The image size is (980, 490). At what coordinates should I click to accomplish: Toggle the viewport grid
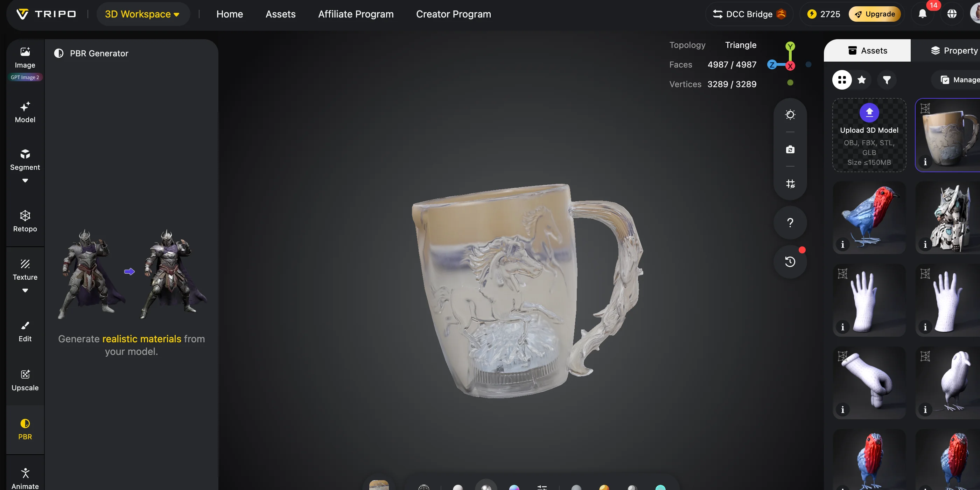point(790,184)
